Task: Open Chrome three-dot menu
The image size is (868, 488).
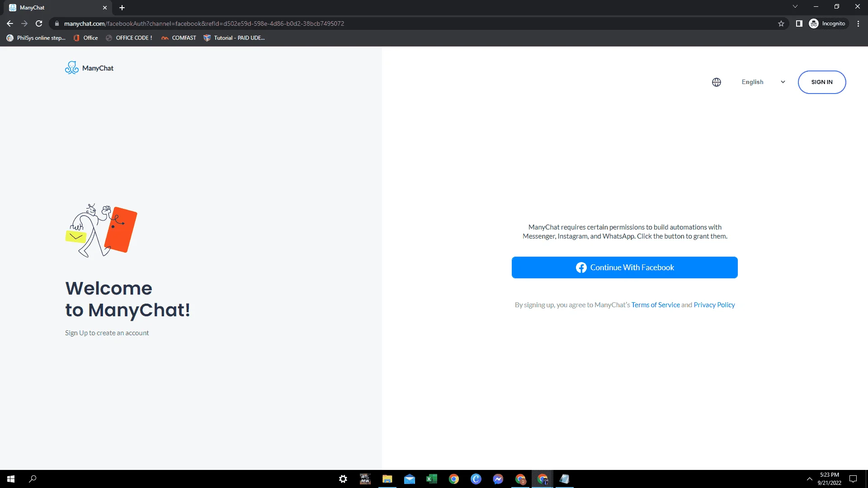Action: [x=858, y=23]
